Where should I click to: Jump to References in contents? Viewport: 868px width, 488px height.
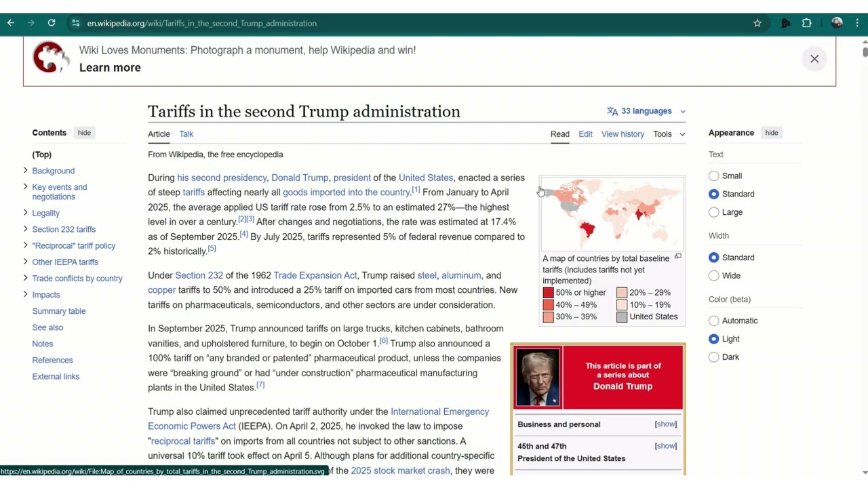tap(52, 360)
